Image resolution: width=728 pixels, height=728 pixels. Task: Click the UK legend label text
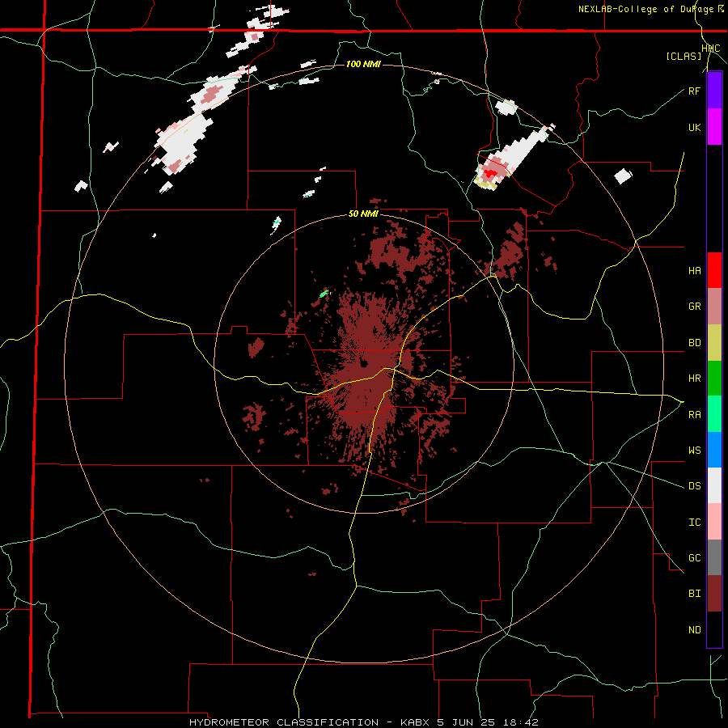pos(694,127)
